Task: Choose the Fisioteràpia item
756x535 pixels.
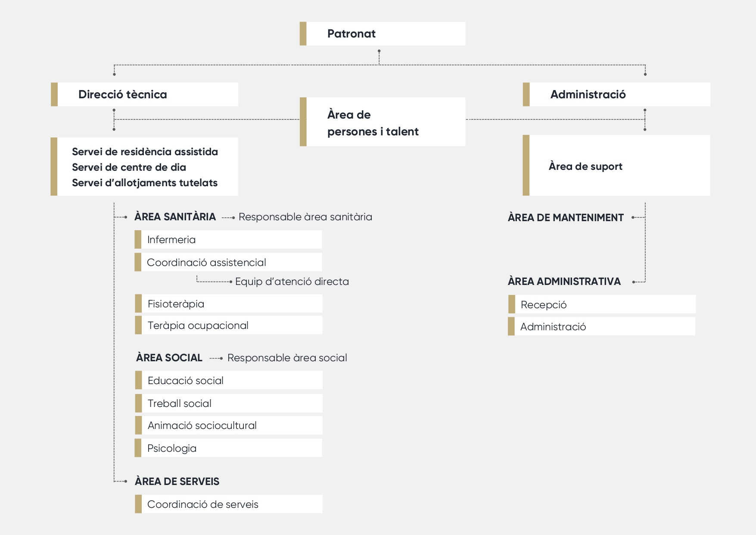Action: 228,304
